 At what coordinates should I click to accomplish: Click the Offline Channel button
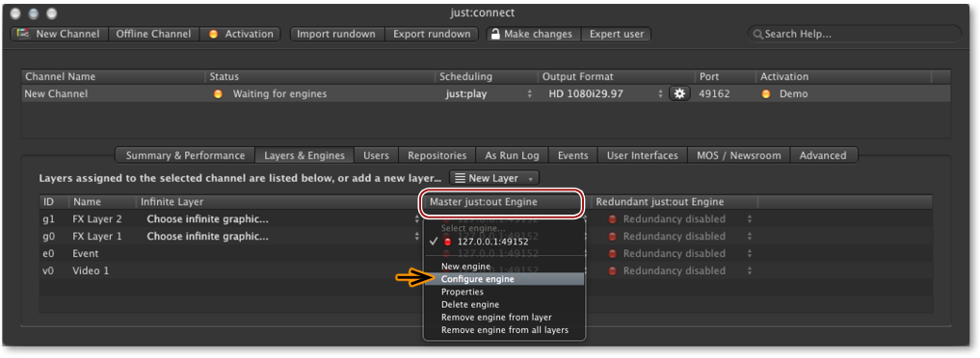point(154,35)
